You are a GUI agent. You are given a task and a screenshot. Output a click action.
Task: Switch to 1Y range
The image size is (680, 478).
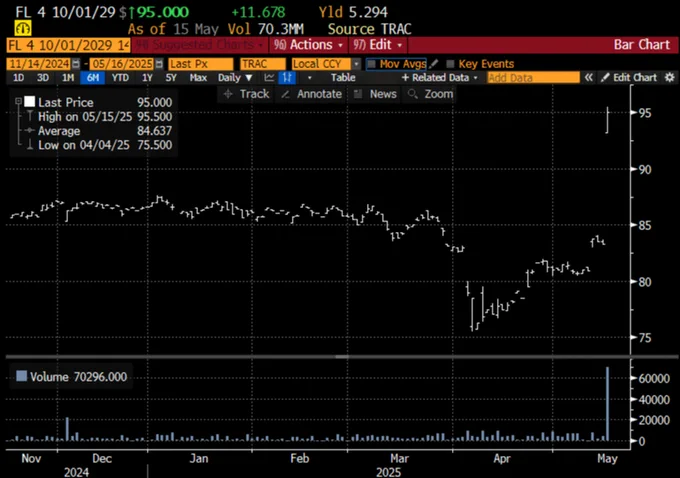[147, 78]
